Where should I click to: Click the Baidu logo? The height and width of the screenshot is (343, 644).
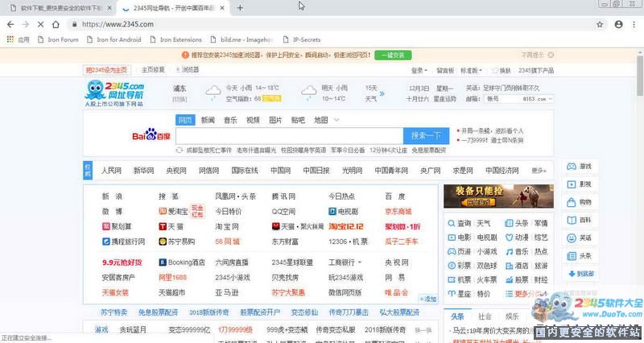point(151,134)
